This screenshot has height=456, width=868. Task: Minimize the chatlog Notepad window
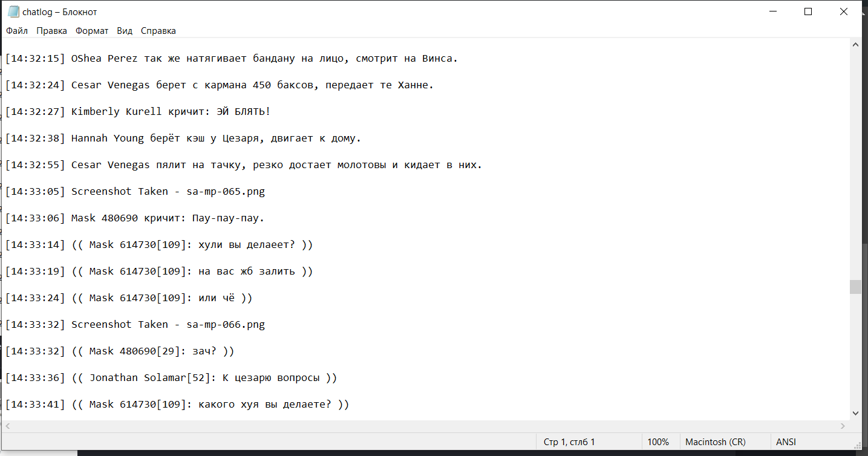(772, 12)
